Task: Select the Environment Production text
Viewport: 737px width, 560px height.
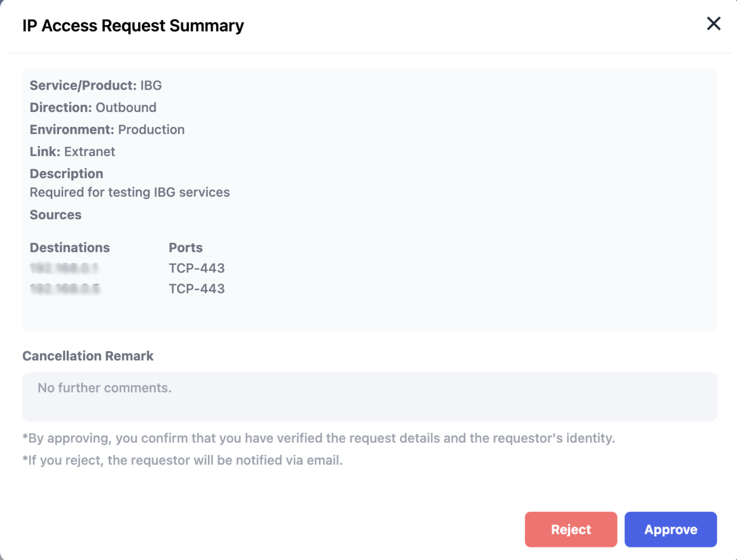Action: click(151, 129)
